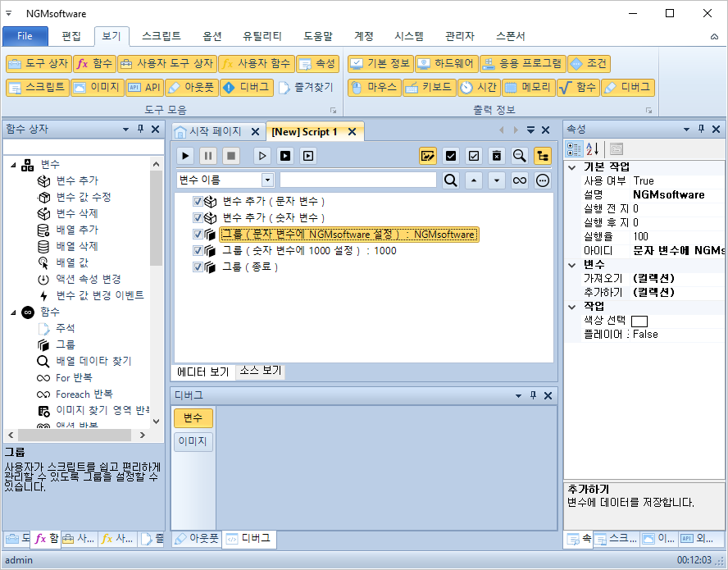Click the delete trash icon in the editor toolbar
The width and height of the screenshot is (728, 570).
click(x=496, y=156)
